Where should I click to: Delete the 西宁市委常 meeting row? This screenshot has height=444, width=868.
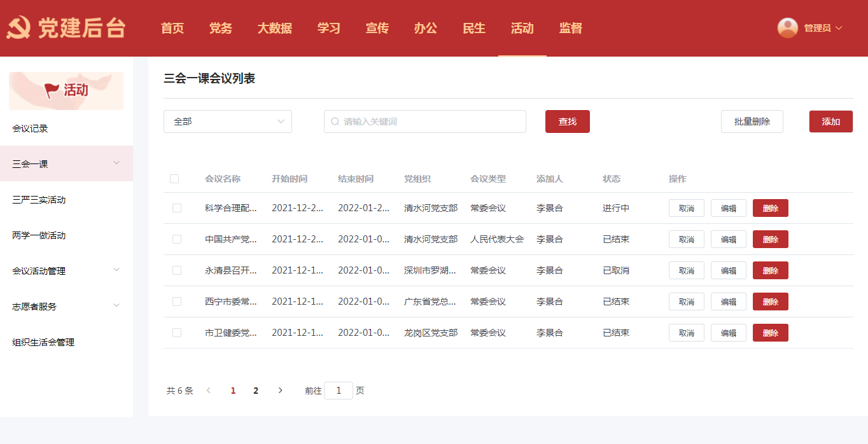[770, 302]
